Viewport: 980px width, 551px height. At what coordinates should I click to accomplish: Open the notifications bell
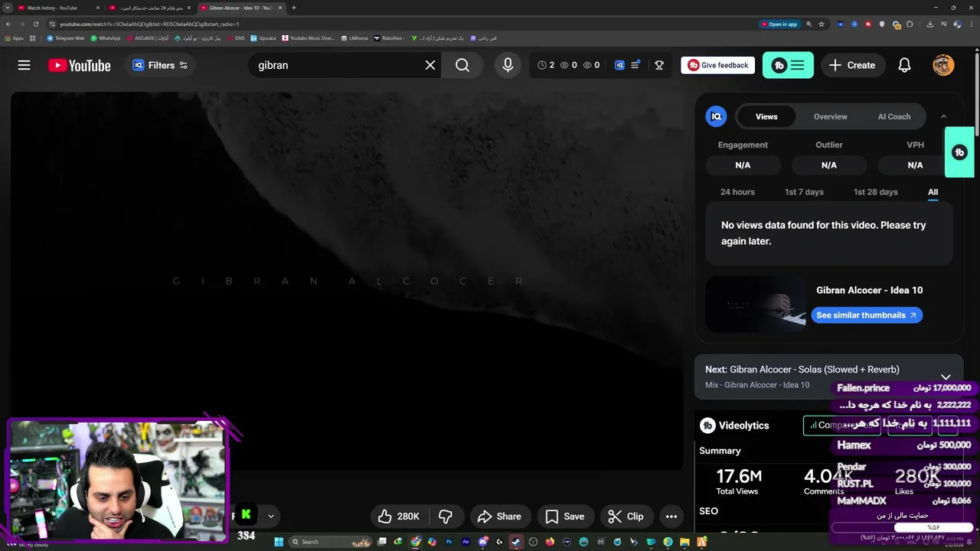[x=904, y=65]
